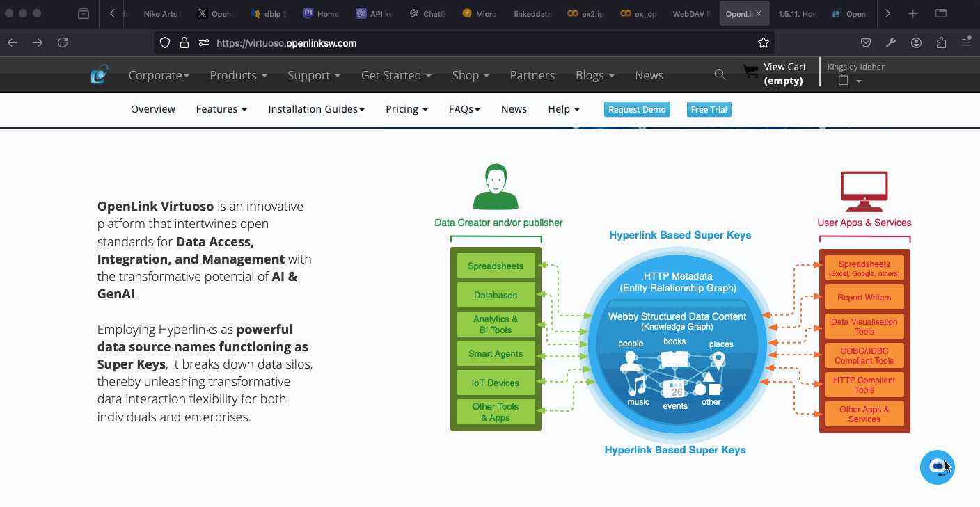Expand the Shop dropdown

[x=471, y=75]
